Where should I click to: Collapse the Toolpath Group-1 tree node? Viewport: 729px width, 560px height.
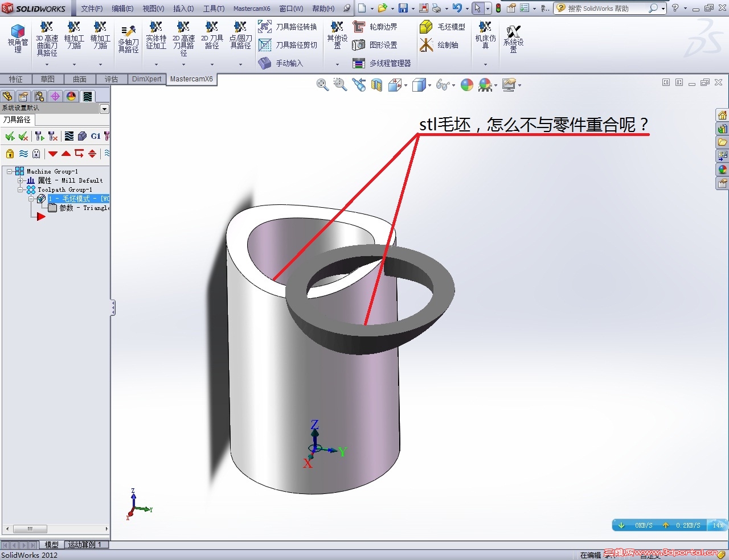21,190
